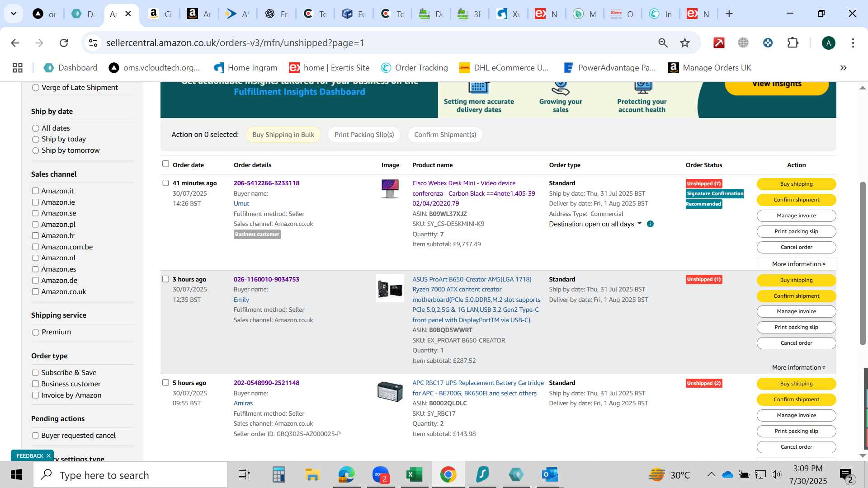868x488 pixels.
Task: Tick the Amazon.it sales channel checkbox
Action: 35,191
